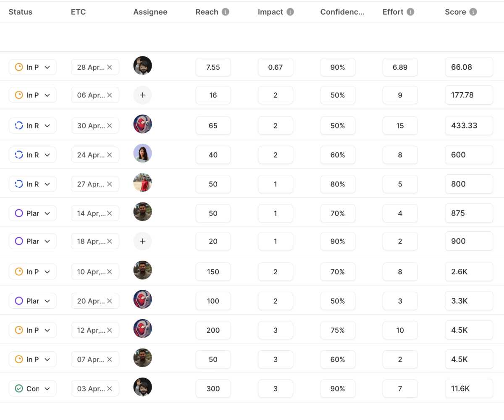Click the Effort field showing 15
The image size is (504, 420).
pos(400,125)
